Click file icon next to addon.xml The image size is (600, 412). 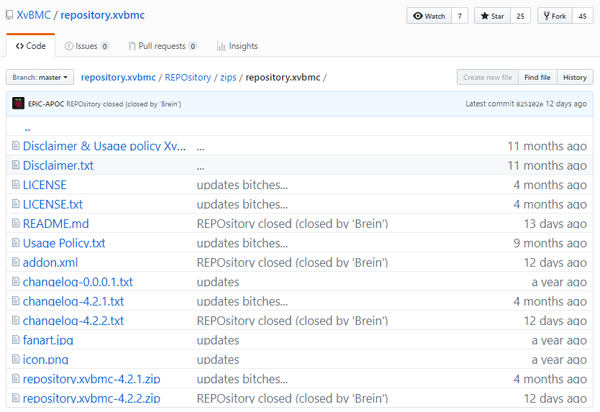tap(16, 262)
